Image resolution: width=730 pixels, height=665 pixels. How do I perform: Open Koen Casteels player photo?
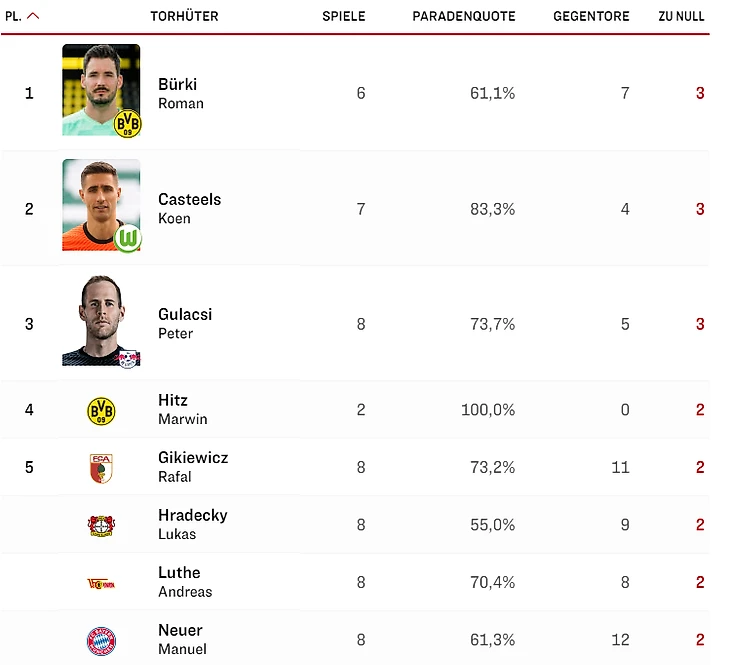(x=101, y=205)
